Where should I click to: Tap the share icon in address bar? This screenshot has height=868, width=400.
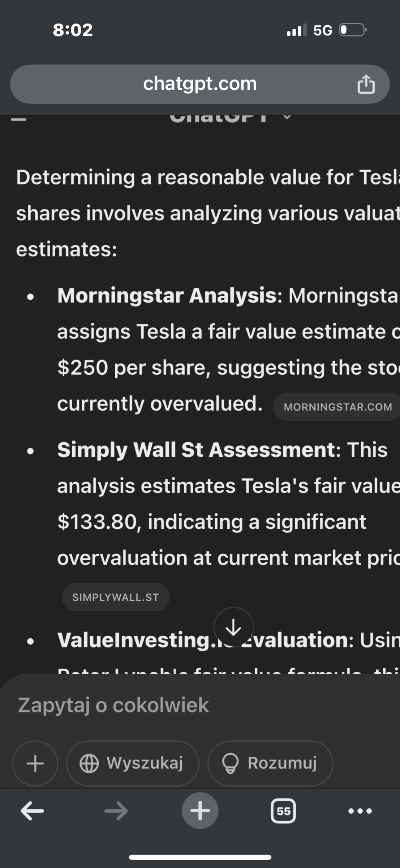366,84
